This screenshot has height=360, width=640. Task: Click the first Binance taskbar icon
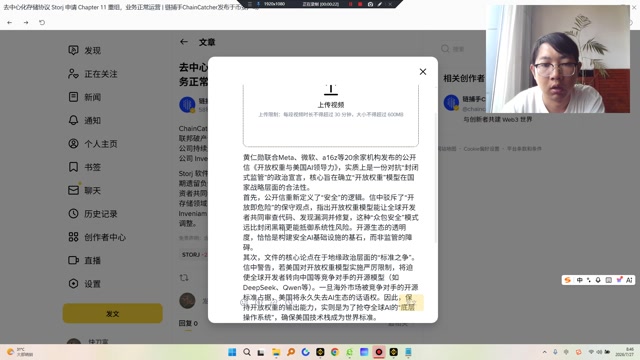coord(320,352)
